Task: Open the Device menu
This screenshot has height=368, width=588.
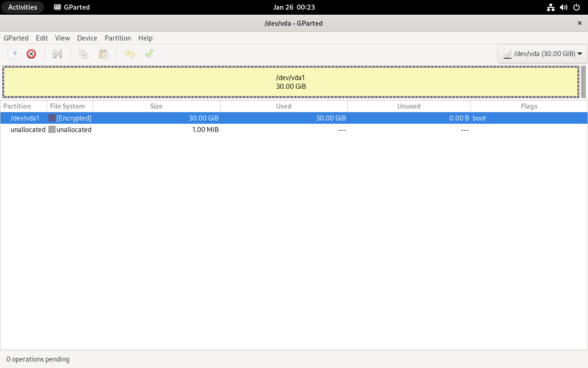Action: click(87, 38)
